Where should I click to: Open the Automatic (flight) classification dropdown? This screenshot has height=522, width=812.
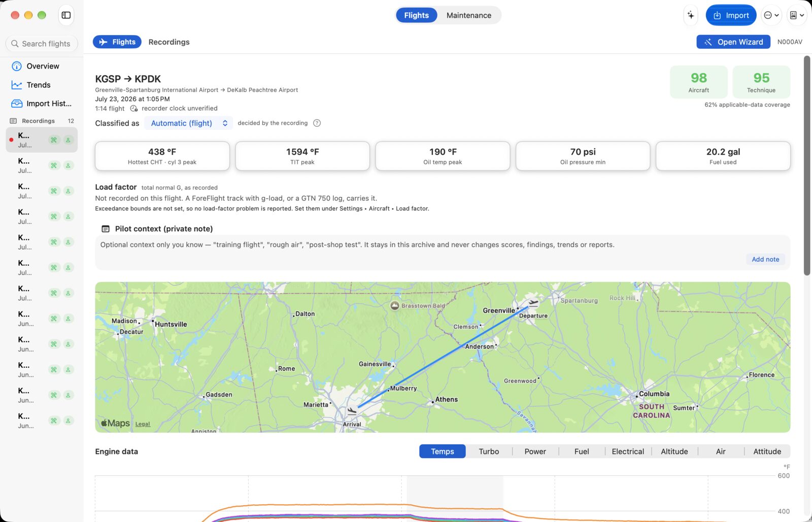click(x=189, y=123)
